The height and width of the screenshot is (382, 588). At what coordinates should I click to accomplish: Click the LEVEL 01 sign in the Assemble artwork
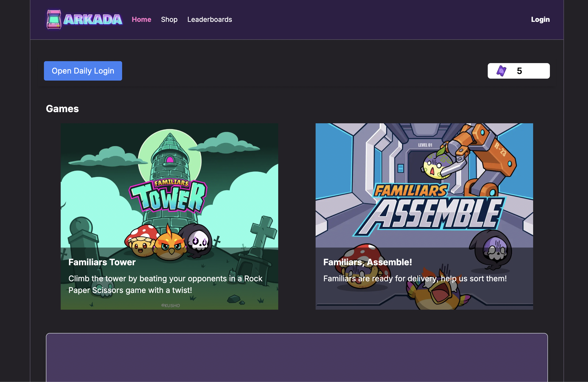425,145
